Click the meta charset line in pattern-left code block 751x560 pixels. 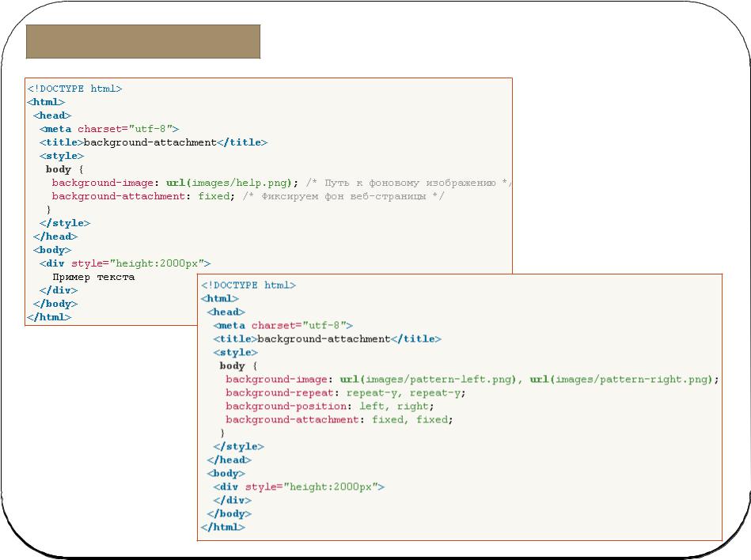click(283, 325)
